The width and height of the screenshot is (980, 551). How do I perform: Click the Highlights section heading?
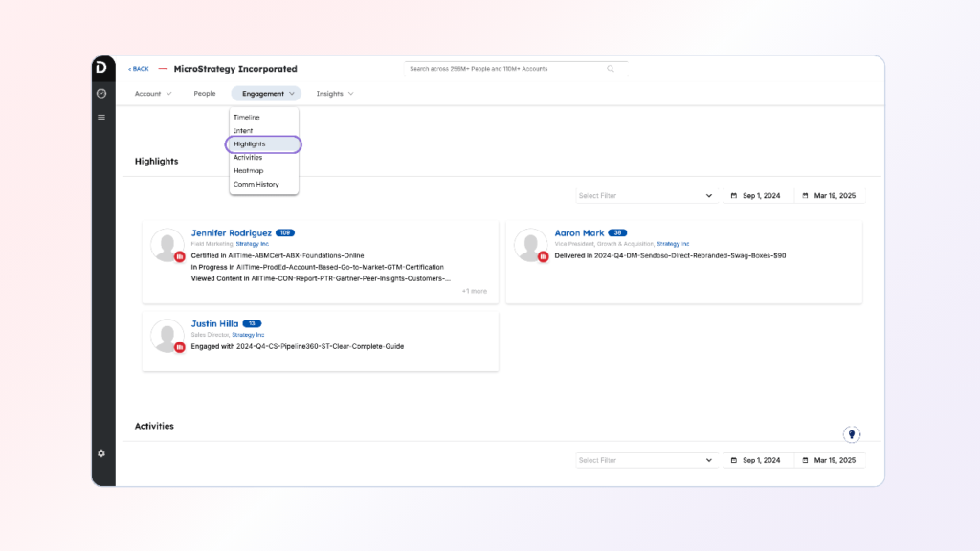[156, 161]
